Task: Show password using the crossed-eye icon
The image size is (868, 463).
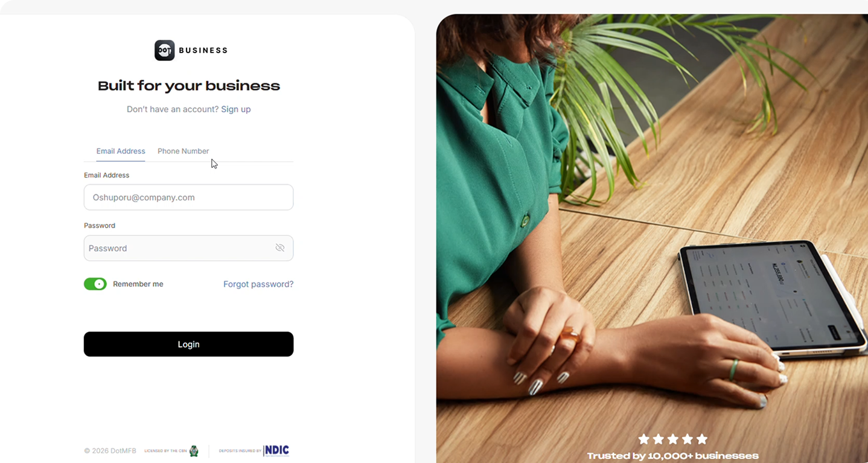Action: (280, 248)
